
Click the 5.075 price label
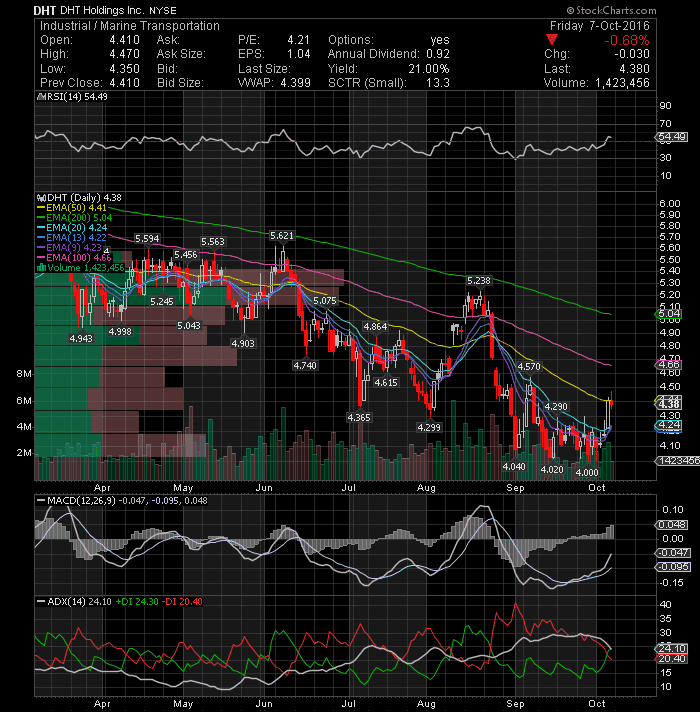325,301
